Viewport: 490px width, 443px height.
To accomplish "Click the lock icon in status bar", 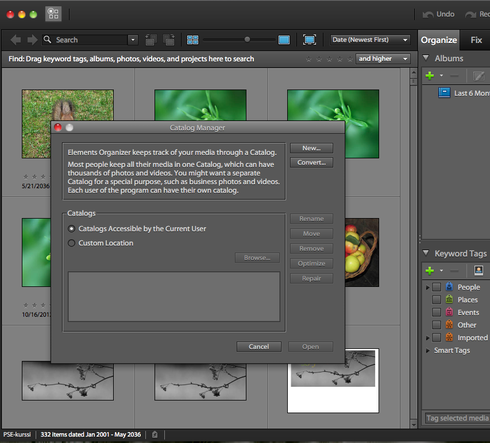I will pos(155,434).
